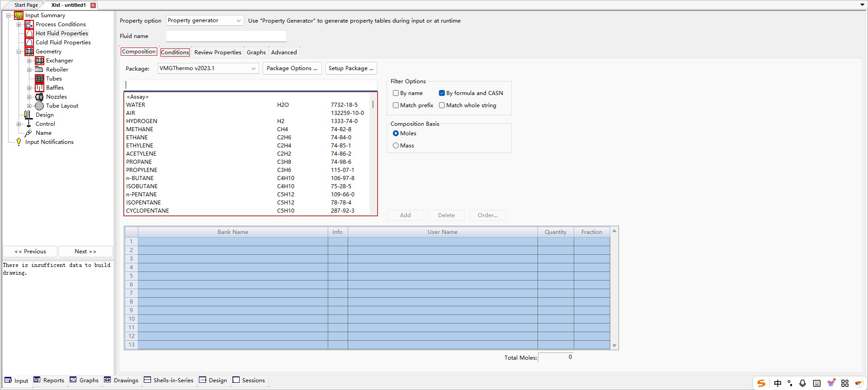Click the Input Notifications lightbulb icon
This screenshot has width=868, height=390.
click(x=19, y=142)
